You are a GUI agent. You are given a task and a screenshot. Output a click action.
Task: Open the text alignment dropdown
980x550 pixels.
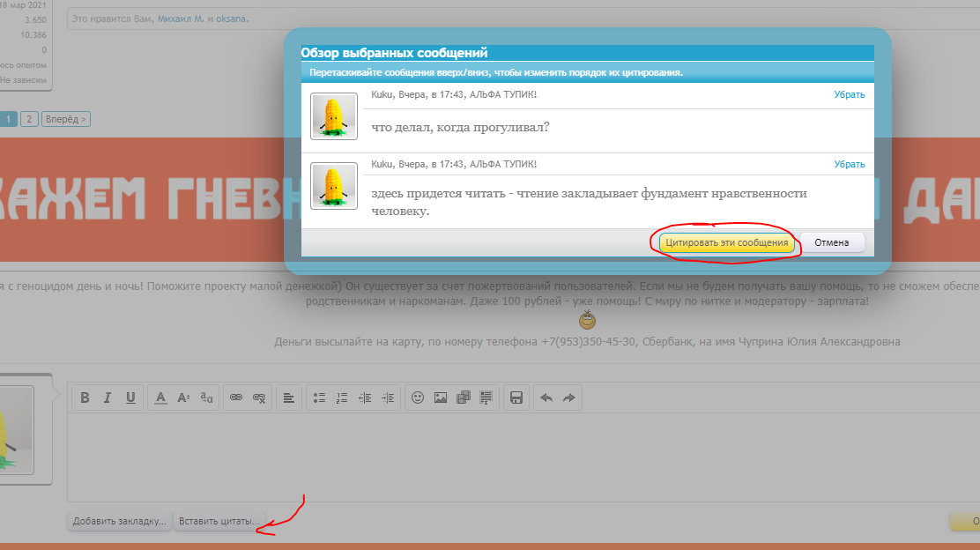tap(289, 398)
